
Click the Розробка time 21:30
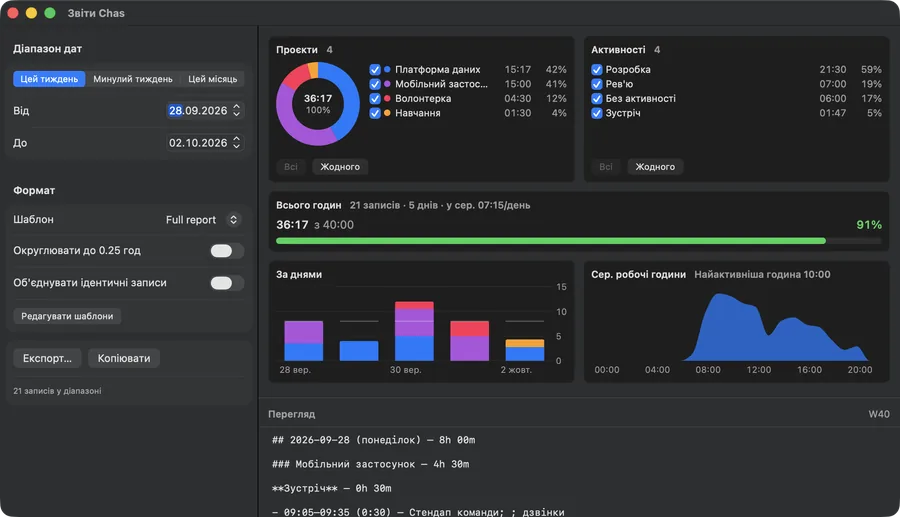832,69
